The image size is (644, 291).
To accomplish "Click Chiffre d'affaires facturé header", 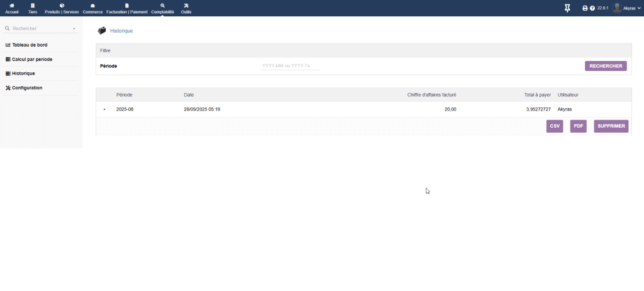I will [x=431, y=95].
